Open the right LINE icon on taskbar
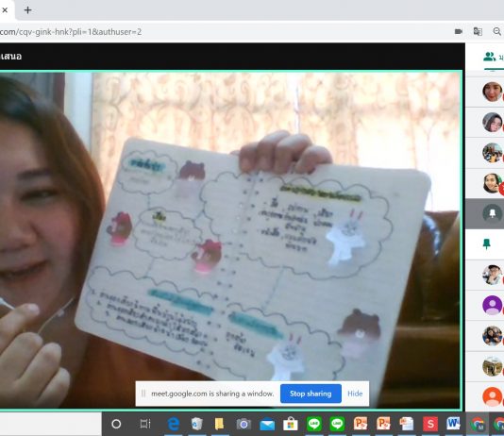Viewport: 504px width, 436px height. pyautogui.click(x=337, y=424)
